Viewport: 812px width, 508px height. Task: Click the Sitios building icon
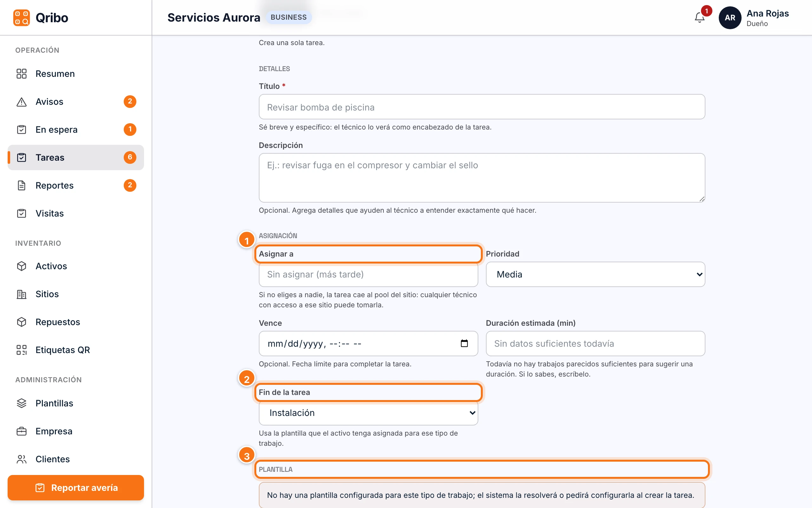pos(22,294)
